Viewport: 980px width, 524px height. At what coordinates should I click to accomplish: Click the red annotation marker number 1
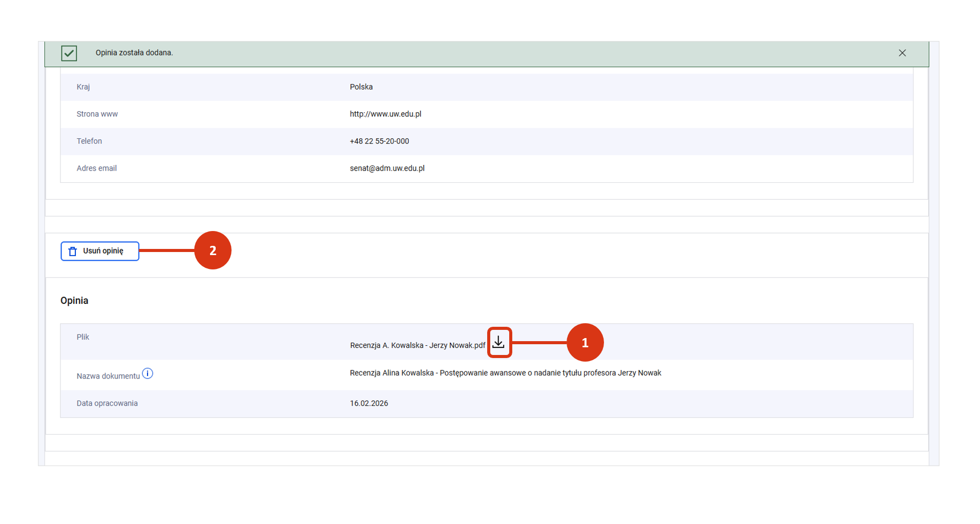[x=585, y=342]
